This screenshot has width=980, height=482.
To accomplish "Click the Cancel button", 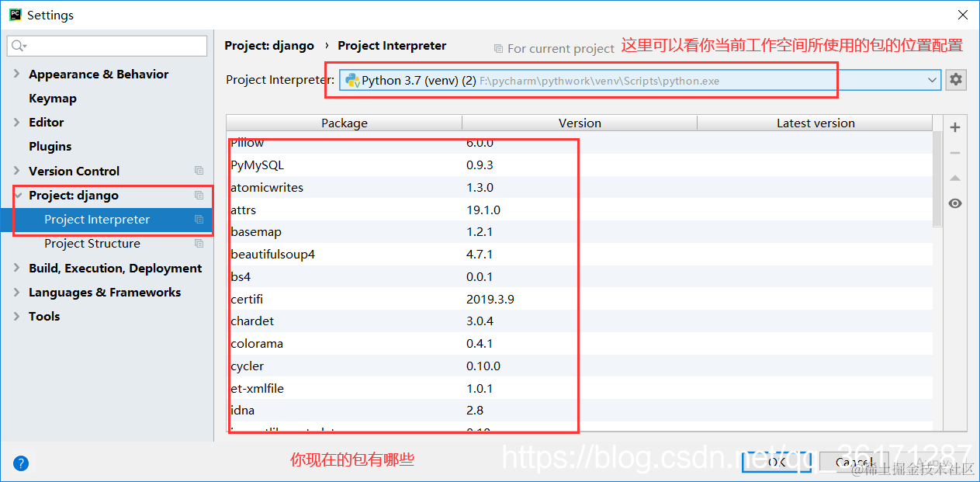I will tap(854, 462).
